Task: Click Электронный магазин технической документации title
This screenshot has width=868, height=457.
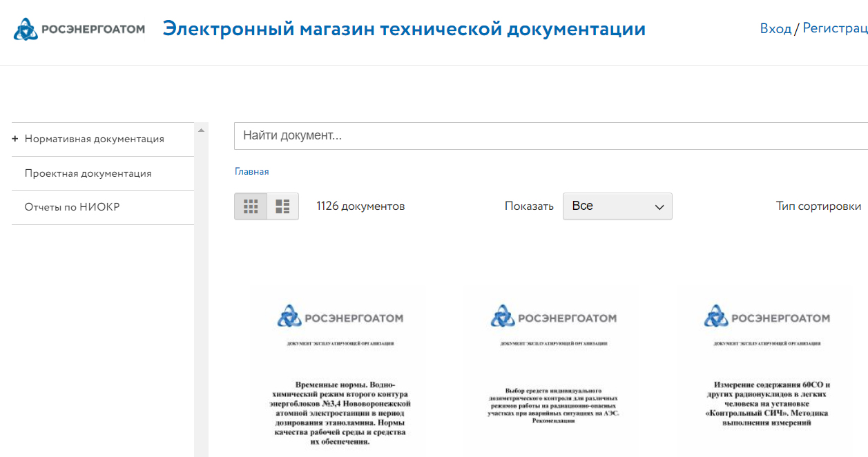Action: pyautogui.click(x=404, y=29)
